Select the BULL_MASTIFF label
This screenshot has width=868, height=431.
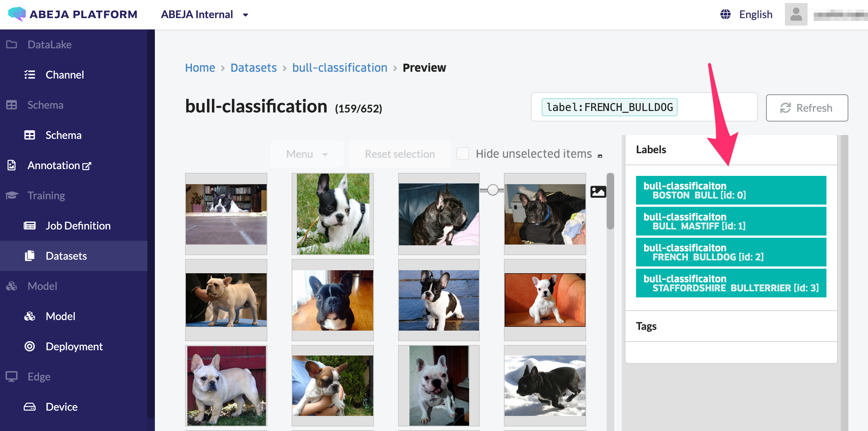click(731, 221)
